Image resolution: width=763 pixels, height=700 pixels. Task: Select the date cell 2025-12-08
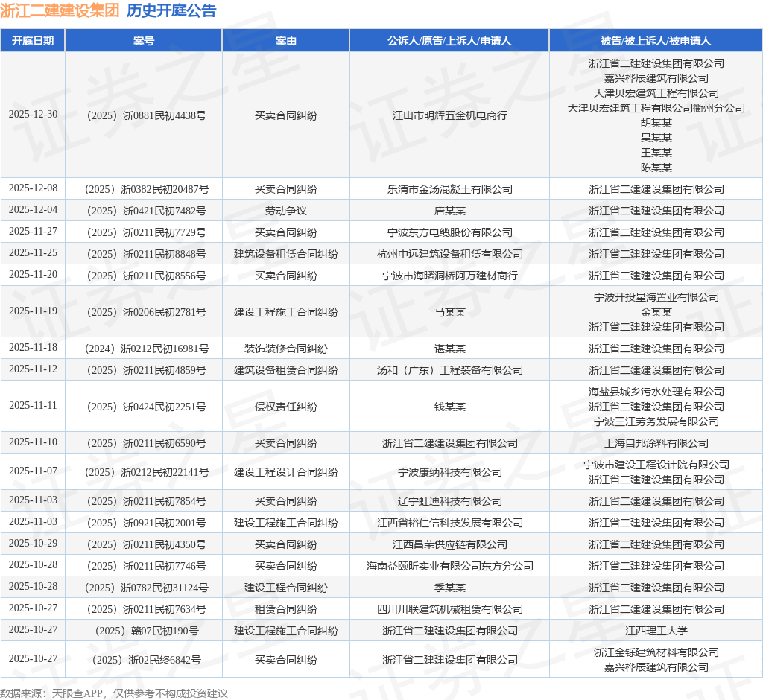pos(33,188)
